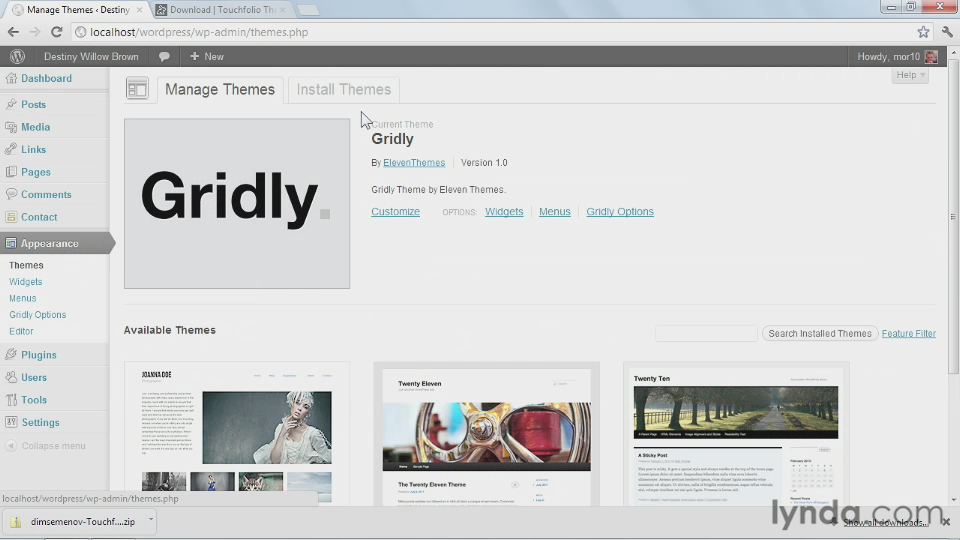Click the Users icon in sidebar
The height and width of the screenshot is (540, 960).
(11, 377)
